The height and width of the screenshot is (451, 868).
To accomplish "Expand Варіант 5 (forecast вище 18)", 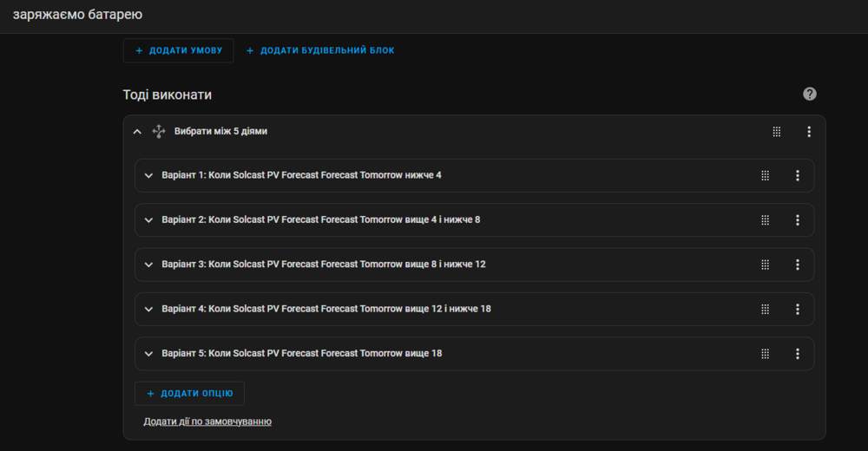I will [148, 354].
